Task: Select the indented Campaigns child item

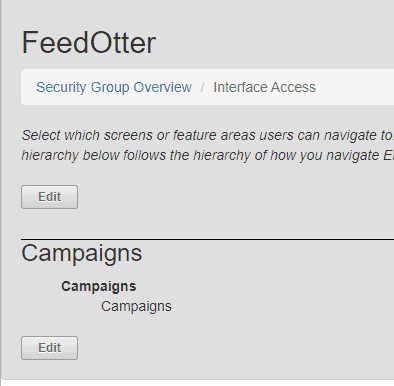Action: [x=136, y=306]
